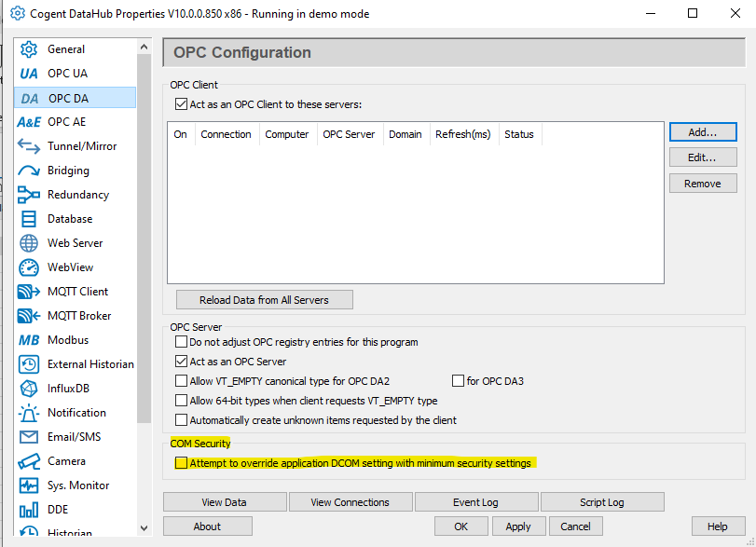Uncheck Act as an OPC Client

tap(180, 103)
